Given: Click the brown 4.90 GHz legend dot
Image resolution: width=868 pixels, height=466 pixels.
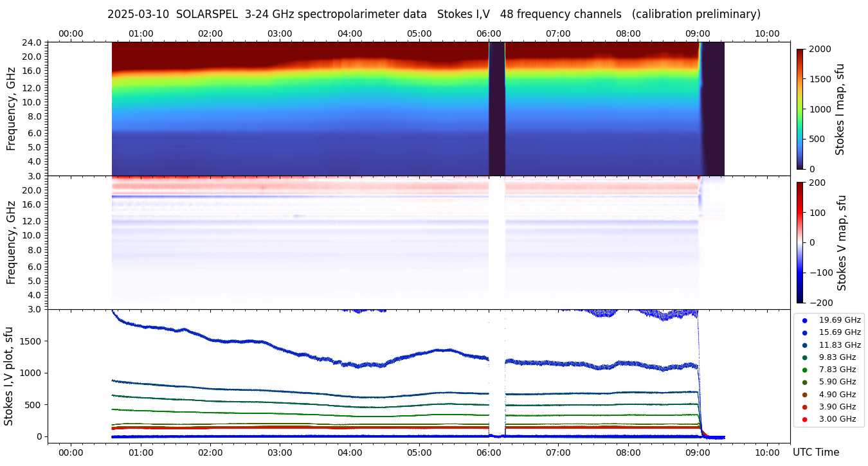Looking at the screenshot, I should [x=804, y=395].
